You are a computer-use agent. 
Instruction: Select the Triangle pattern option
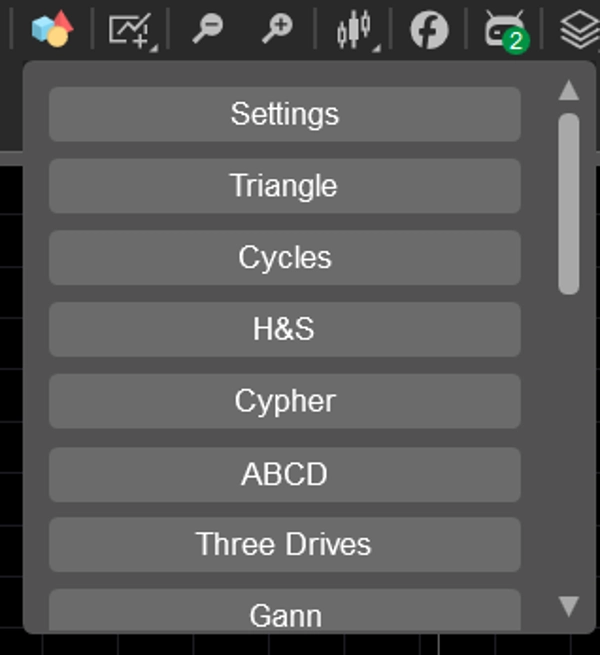[284, 186]
